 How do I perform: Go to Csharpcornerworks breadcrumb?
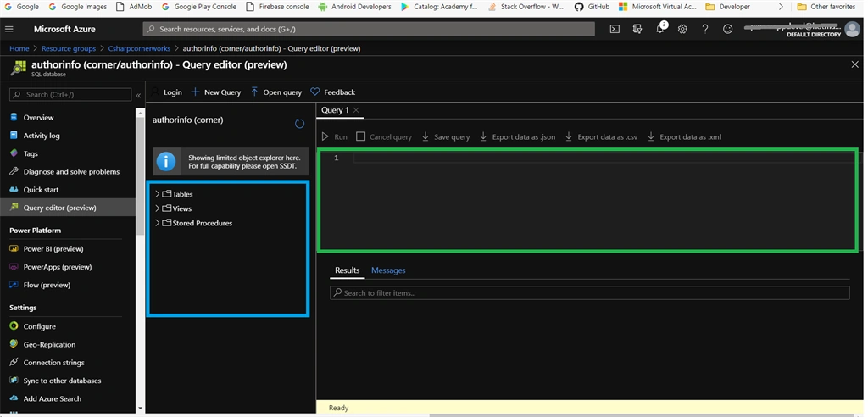[x=140, y=48]
